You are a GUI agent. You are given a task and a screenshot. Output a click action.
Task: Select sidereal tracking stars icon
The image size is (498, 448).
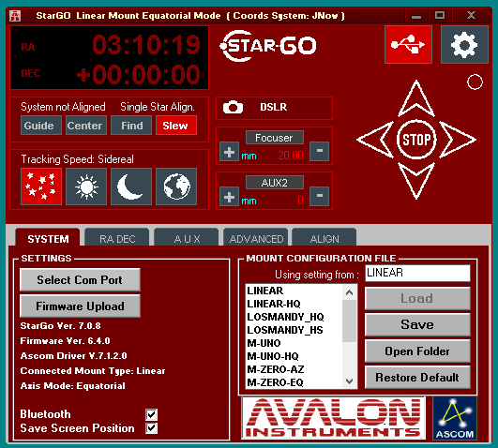click(41, 187)
